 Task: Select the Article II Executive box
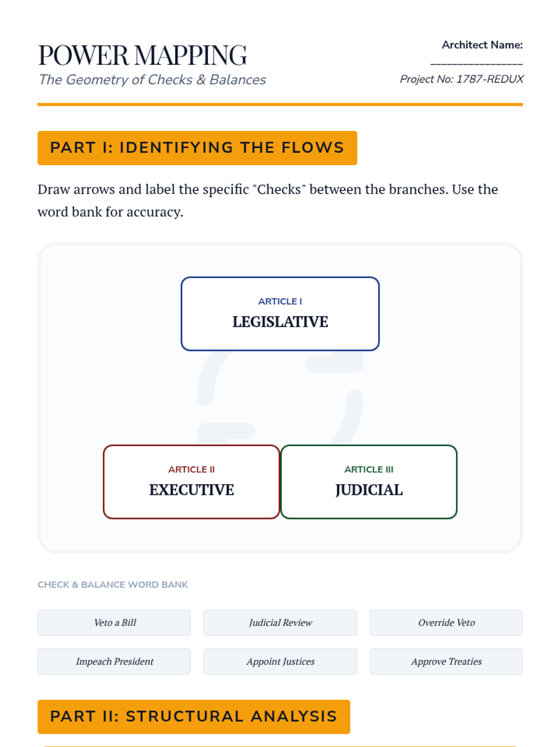click(x=191, y=481)
